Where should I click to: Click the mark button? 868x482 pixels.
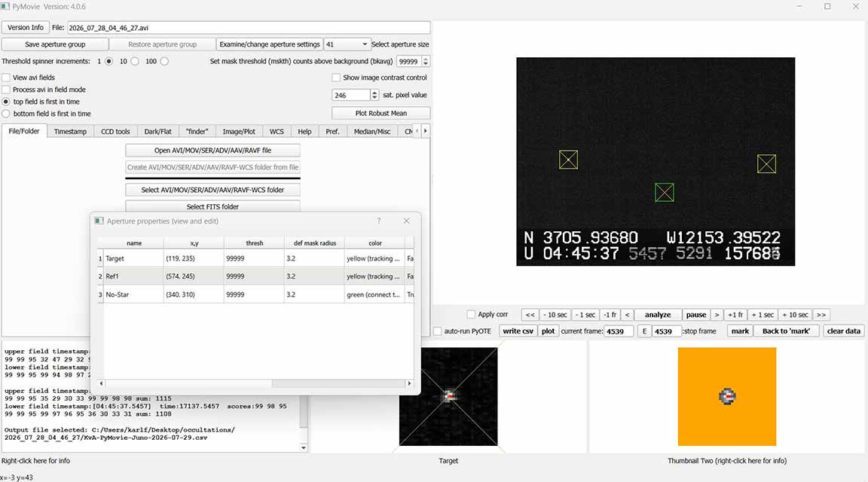pyautogui.click(x=740, y=331)
